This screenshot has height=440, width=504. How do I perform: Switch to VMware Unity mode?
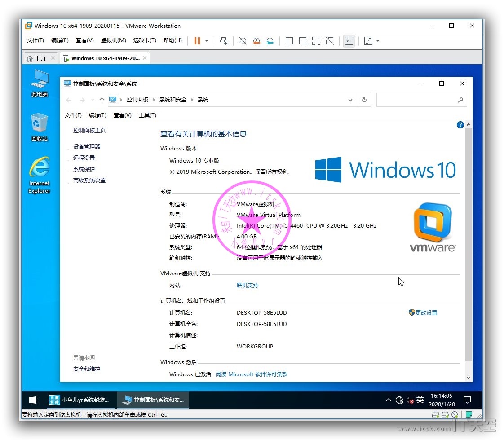(x=330, y=41)
